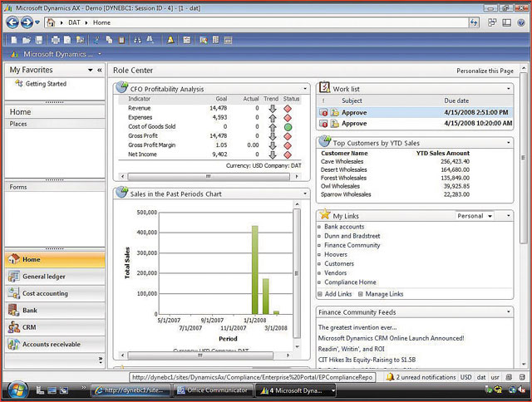532x402 pixels.
Task: Open the Bank module
Action: [x=55, y=310]
